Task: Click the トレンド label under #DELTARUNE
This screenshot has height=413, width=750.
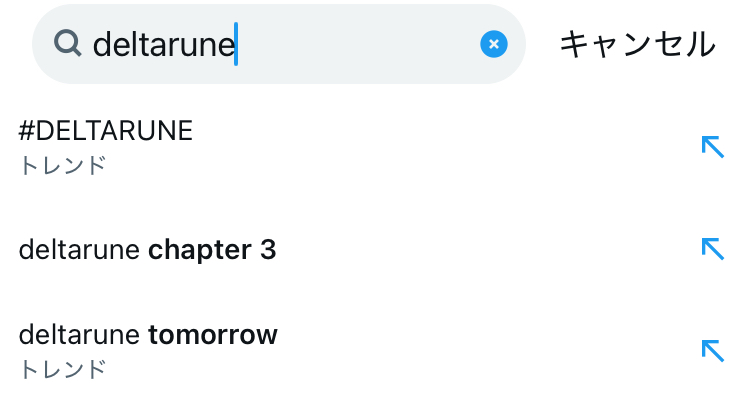Action: point(62,166)
